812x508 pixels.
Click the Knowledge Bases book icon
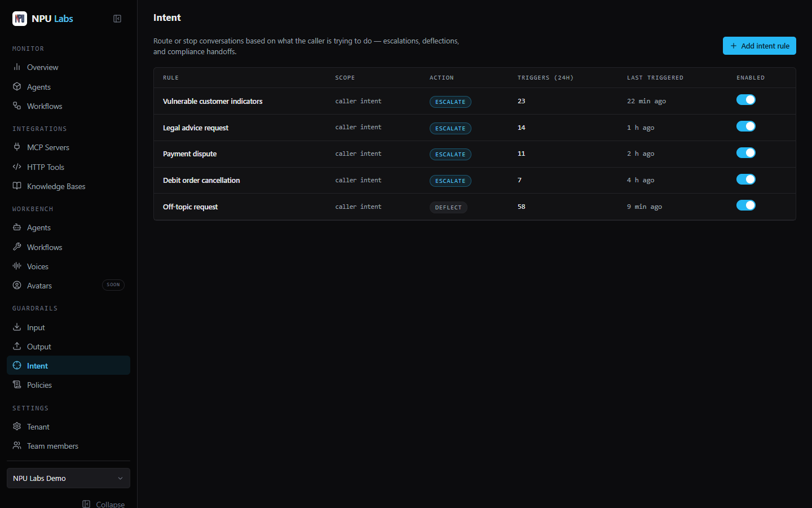(17, 186)
